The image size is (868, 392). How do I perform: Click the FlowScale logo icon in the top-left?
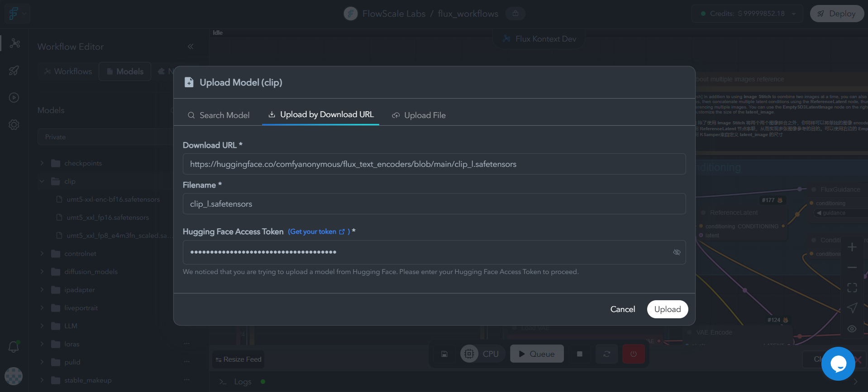point(14,14)
